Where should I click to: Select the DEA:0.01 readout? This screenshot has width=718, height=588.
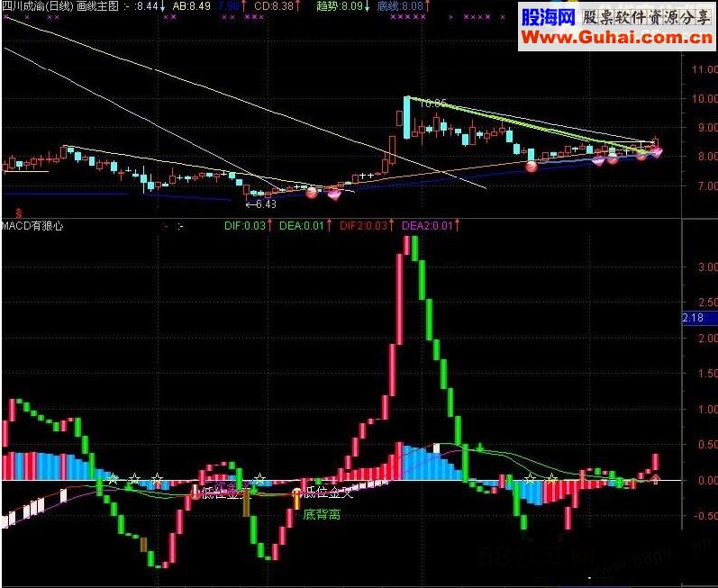click(301, 226)
